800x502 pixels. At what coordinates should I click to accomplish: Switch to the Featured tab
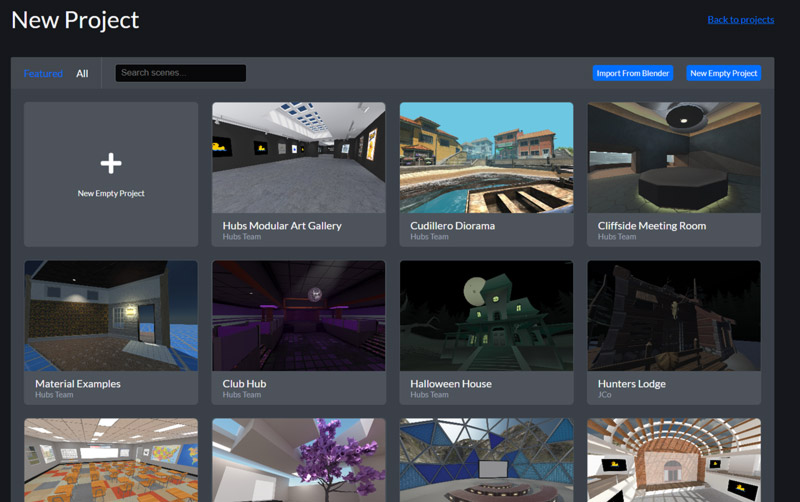(43, 73)
